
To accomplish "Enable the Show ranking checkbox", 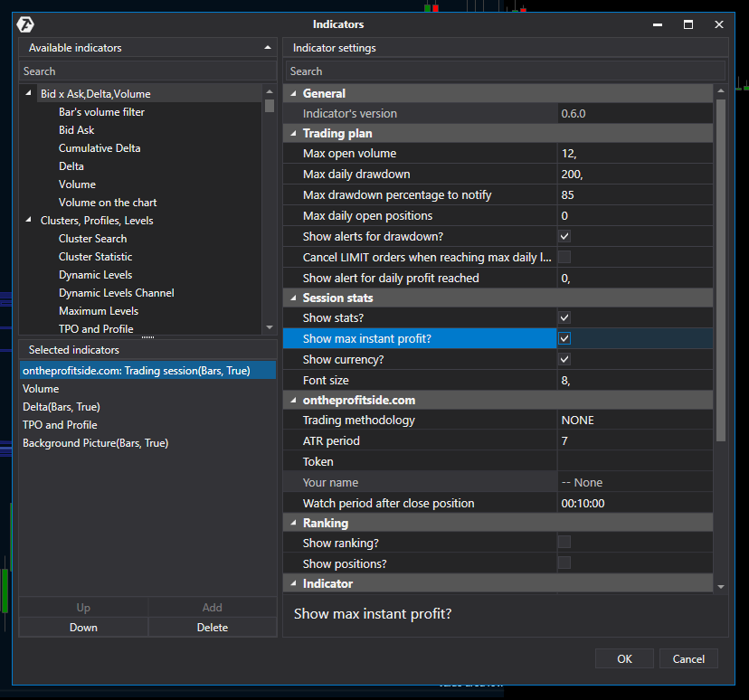I will point(564,542).
